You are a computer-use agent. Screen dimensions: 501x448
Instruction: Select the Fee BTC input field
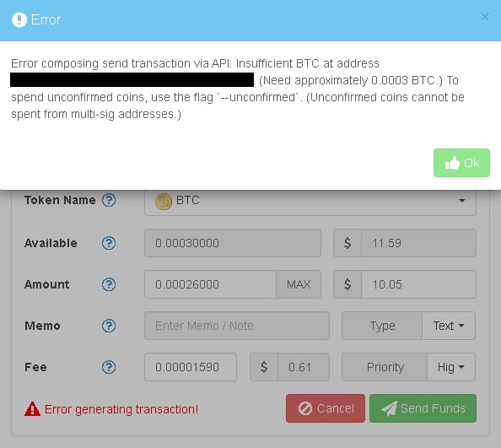pyautogui.click(x=191, y=367)
